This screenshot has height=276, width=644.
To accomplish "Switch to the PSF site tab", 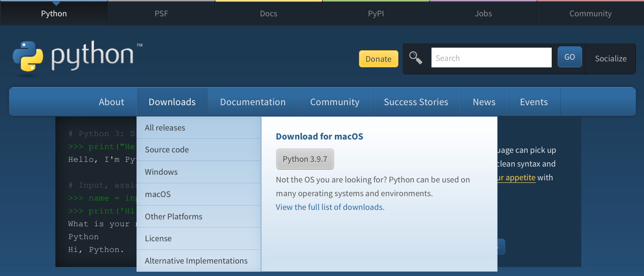I will click(161, 13).
